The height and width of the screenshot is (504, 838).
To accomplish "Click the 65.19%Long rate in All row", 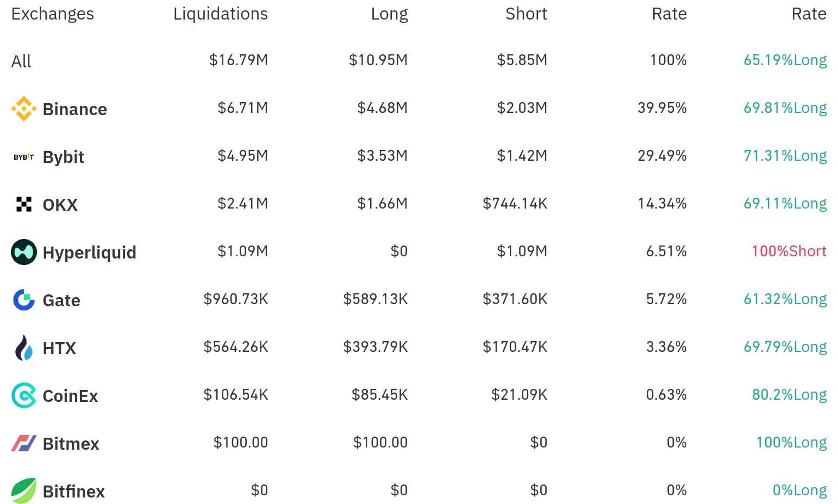I will [x=785, y=60].
